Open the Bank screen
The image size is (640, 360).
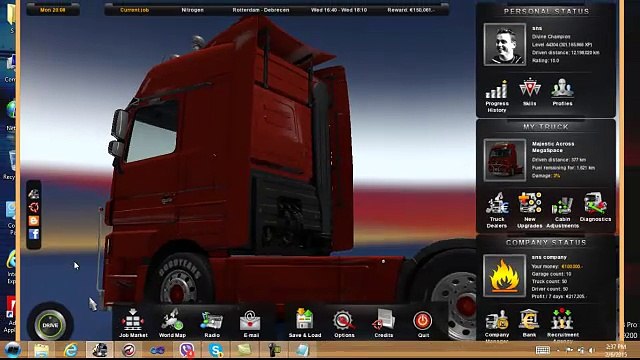coord(529,323)
